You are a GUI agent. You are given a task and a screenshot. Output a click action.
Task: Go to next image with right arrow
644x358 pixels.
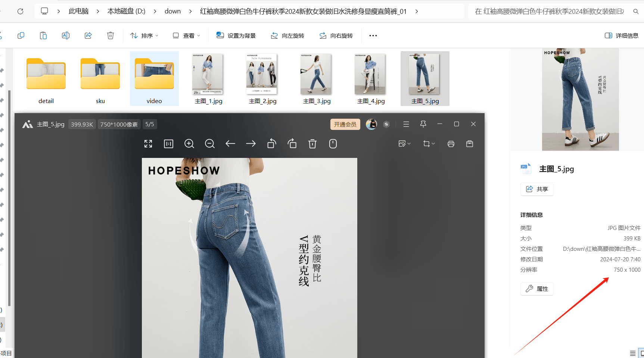(251, 144)
